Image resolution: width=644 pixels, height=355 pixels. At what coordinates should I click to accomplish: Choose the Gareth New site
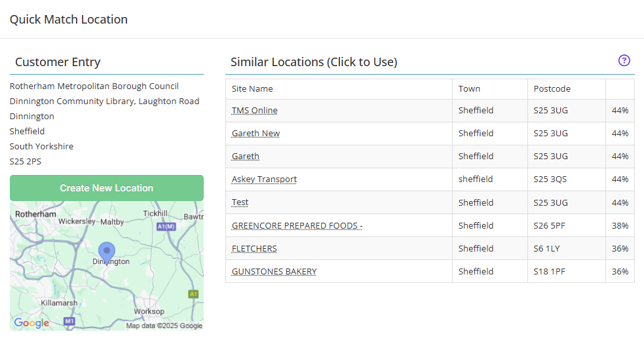(256, 134)
